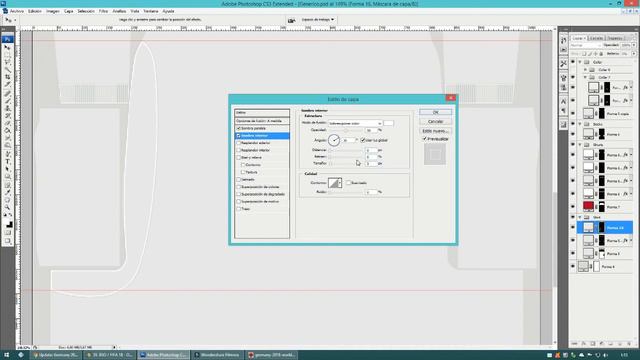The image size is (640, 360).
Task: Enable Resplandor interior effect
Action: [238, 150]
